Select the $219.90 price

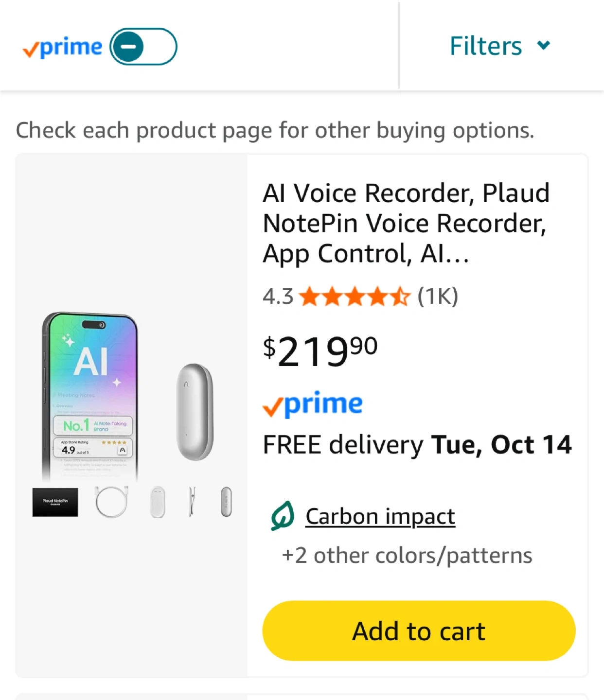click(x=320, y=351)
